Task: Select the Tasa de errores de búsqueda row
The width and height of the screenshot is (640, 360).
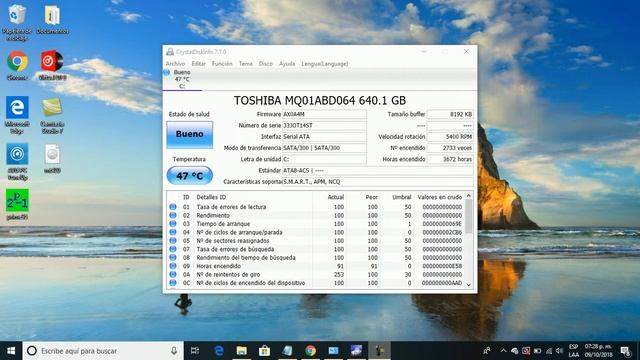Action: click(316, 249)
